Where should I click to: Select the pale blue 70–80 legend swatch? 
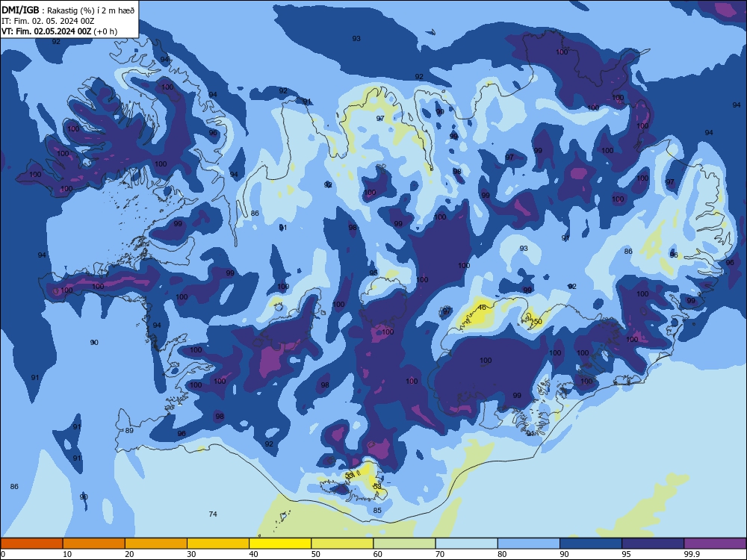[x=466, y=544]
